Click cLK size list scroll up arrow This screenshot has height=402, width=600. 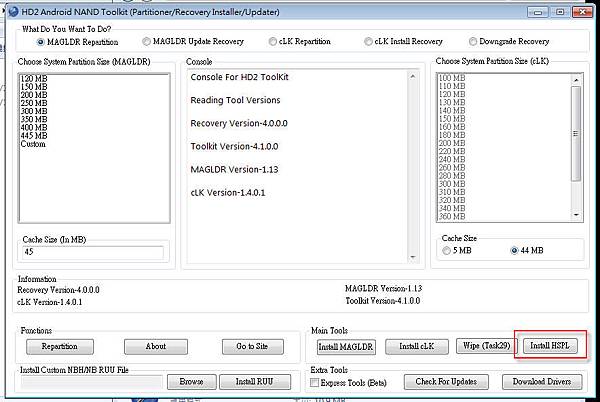[576, 80]
